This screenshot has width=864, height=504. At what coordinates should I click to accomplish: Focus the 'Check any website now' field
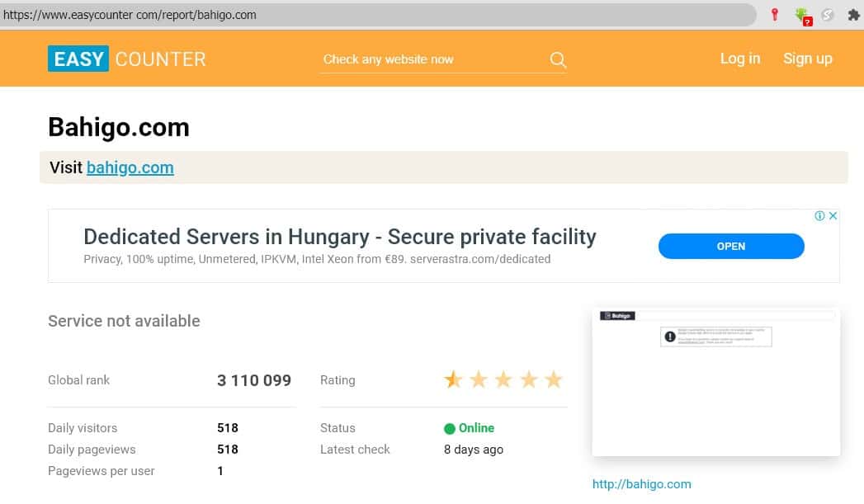coord(429,59)
